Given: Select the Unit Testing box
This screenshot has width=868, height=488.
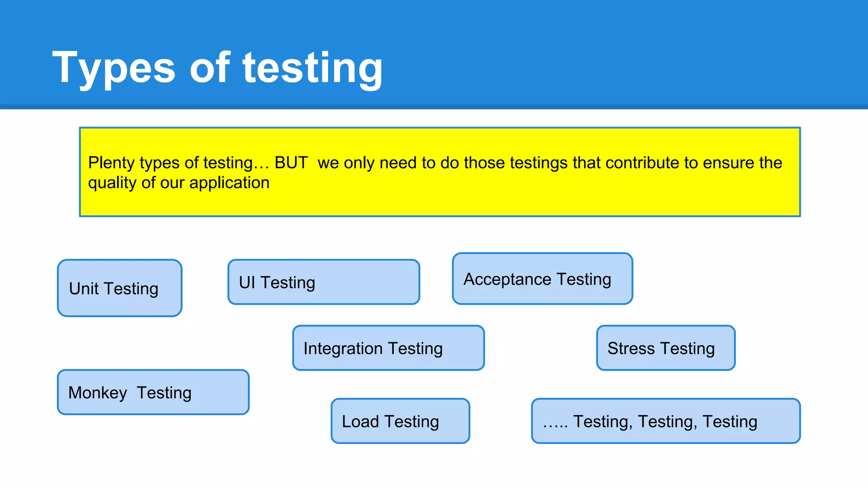Looking at the screenshot, I should [120, 288].
